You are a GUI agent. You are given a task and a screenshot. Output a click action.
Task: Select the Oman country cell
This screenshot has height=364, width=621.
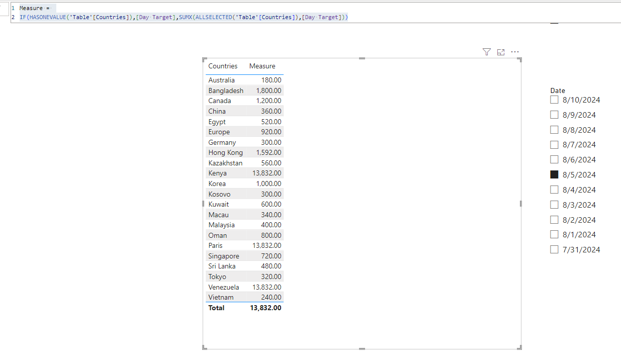coord(217,235)
